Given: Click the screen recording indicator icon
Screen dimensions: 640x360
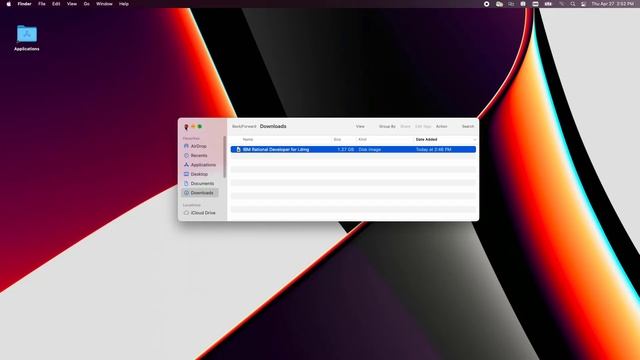Looking at the screenshot, I should tap(487, 4).
